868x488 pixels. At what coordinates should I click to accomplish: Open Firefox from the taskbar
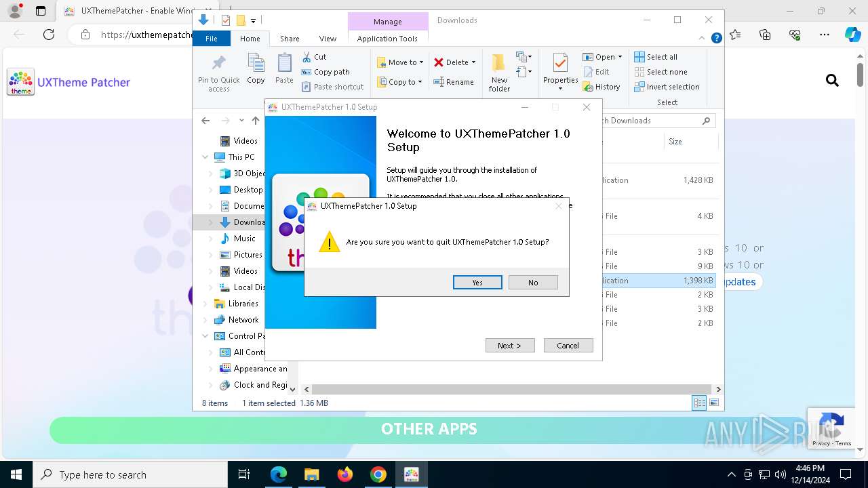(345, 474)
